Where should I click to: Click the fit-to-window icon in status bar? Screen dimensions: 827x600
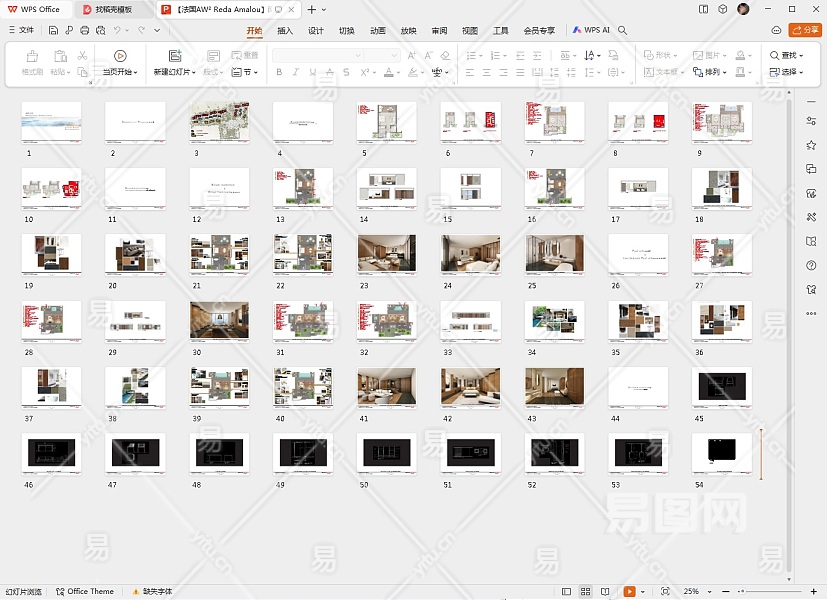[x=665, y=592]
